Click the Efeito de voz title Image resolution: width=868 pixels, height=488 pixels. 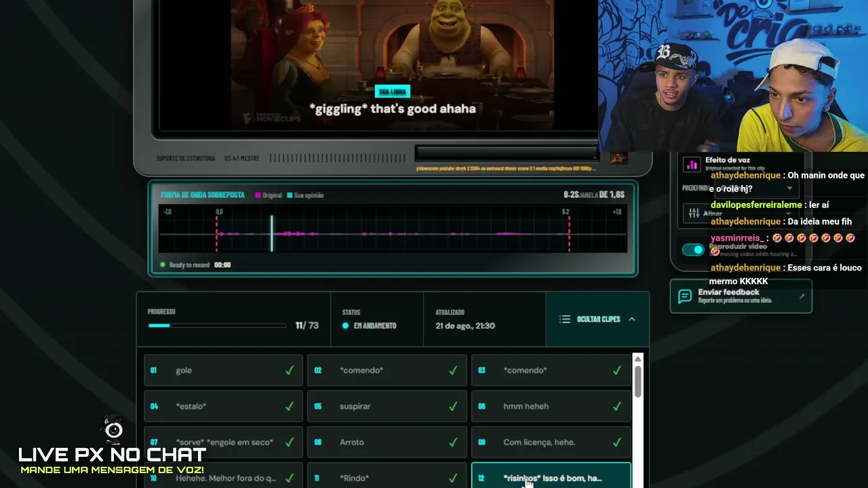click(728, 161)
